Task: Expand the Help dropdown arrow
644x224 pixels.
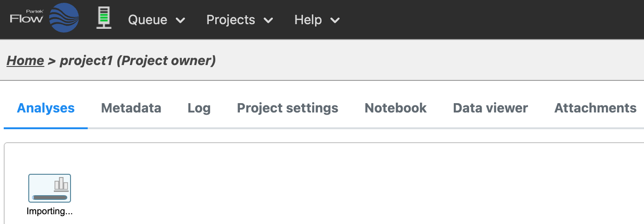Action: [x=335, y=20]
